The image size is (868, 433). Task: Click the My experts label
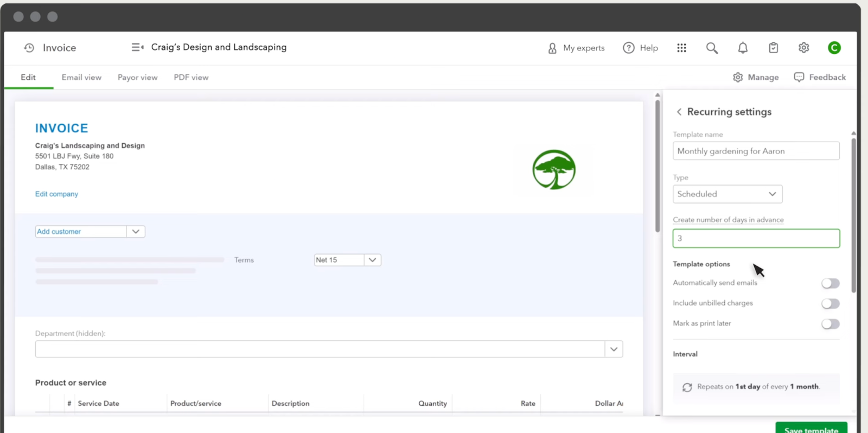pyautogui.click(x=584, y=48)
